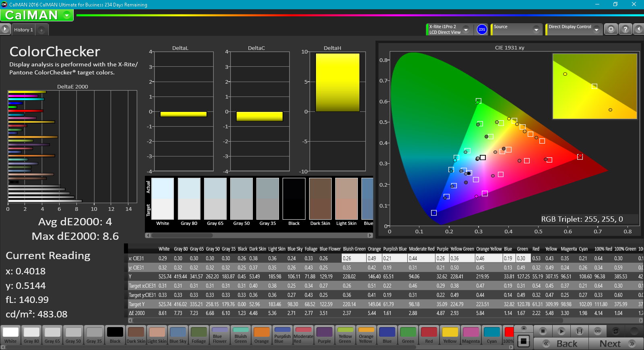Click the blue 231 meter status circle

tap(482, 29)
